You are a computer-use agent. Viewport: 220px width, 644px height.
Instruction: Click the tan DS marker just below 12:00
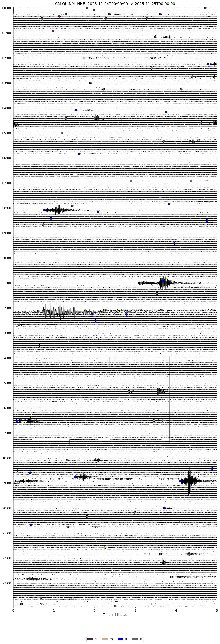104,310
